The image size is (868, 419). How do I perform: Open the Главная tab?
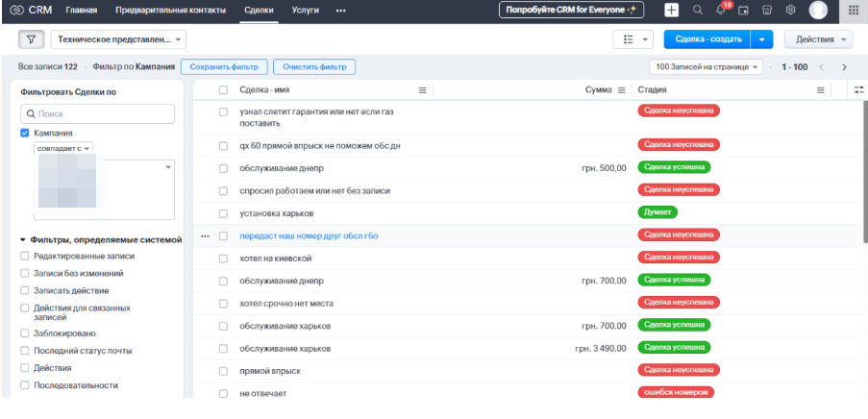82,10
